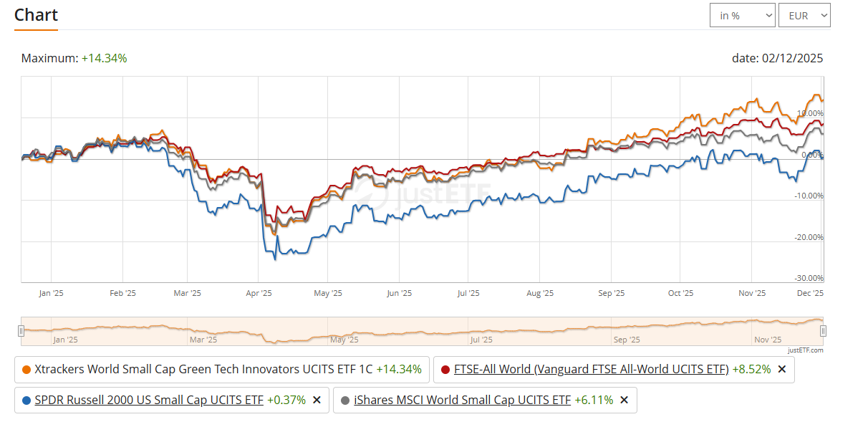Viewport: 868px width, 422px height.
Task: Select the Chart tab heading
Action: coord(36,15)
